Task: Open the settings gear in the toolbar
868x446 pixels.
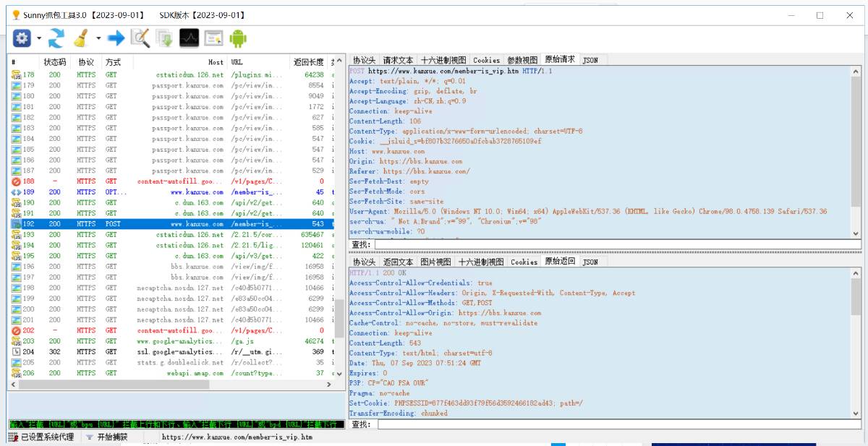Action: click(22, 38)
